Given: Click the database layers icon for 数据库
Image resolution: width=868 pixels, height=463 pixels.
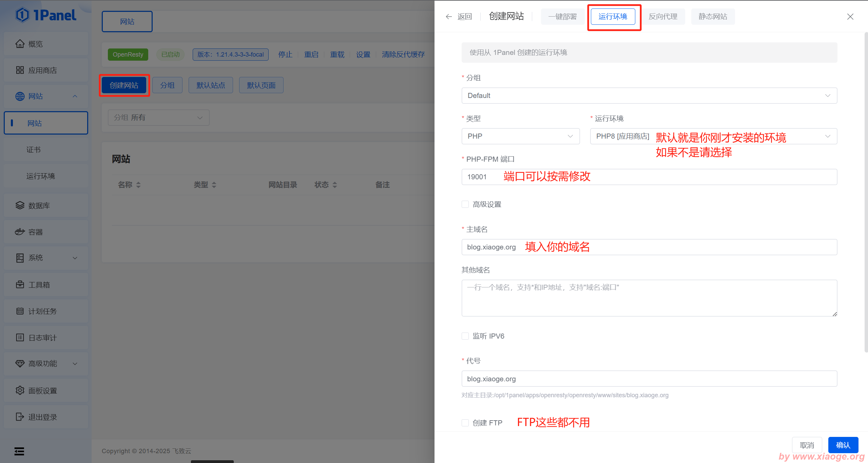Looking at the screenshot, I should (x=20, y=205).
